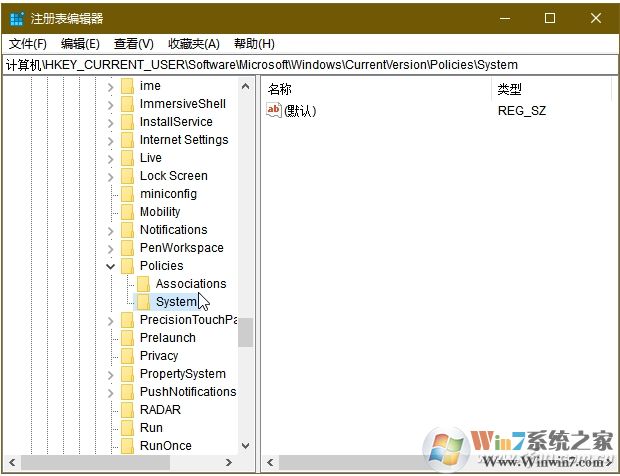Expand the PenWorkspace key
Screen dimensions: 620x476
click(x=111, y=248)
